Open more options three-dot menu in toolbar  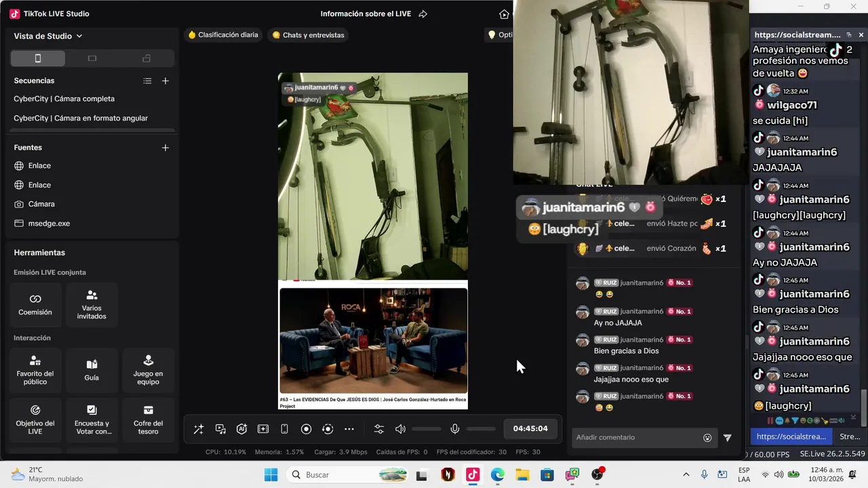tap(349, 429)
